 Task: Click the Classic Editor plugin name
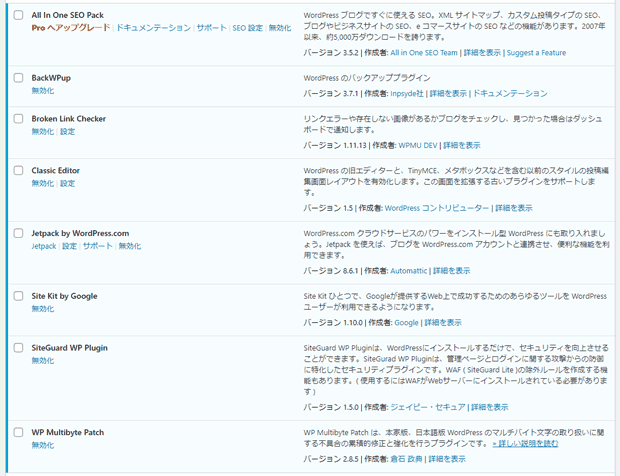coord(56,170)
